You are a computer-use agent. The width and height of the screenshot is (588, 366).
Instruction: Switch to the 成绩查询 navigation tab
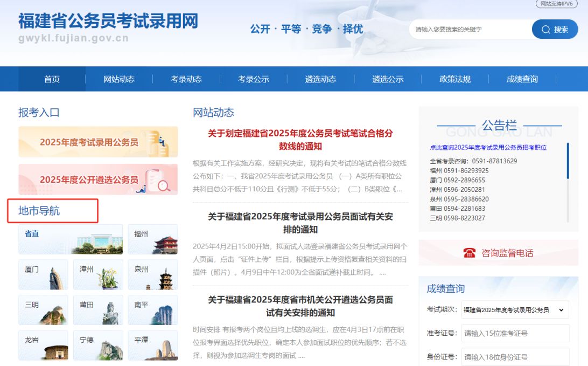[522, 79]
